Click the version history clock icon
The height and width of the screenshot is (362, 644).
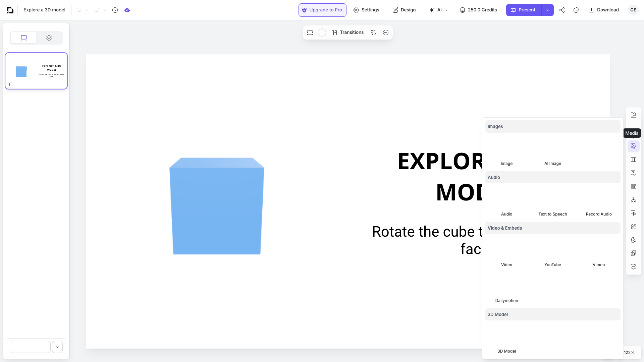(115, 10)
